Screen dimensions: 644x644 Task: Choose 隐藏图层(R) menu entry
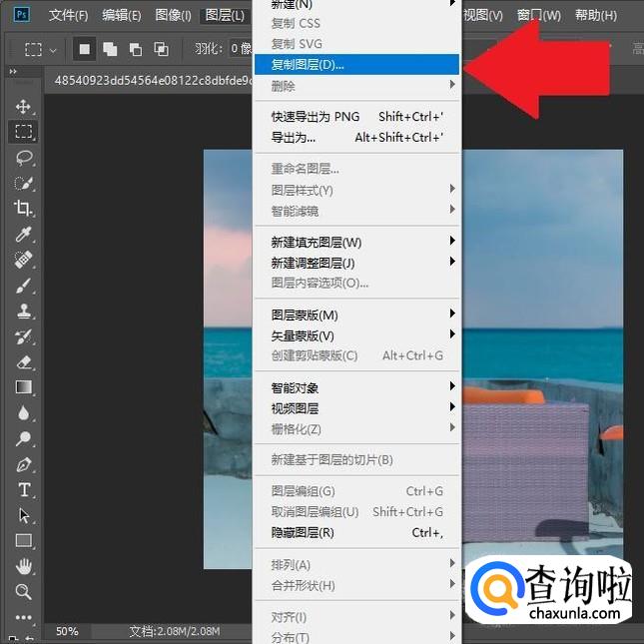[356, 533]
